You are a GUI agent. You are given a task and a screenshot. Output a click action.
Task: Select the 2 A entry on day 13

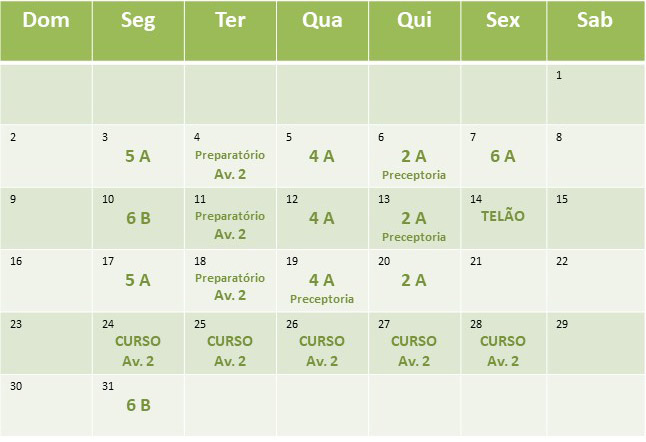(414, 218)
